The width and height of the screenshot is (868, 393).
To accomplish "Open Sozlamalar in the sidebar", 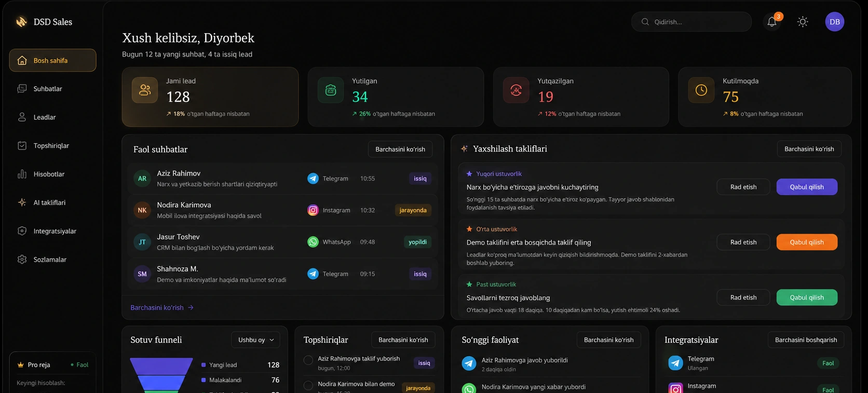I will pyautogui.click(x=52, y=260).
